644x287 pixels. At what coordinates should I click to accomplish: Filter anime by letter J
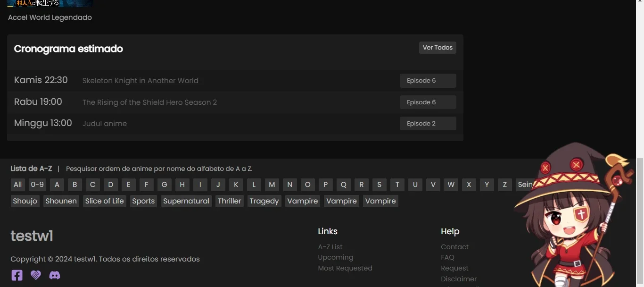[218, 185]
